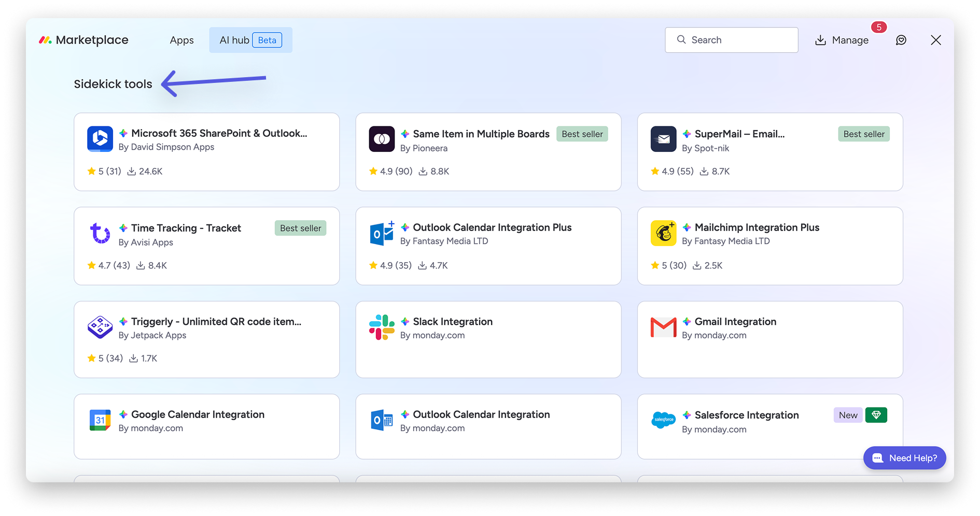
Task: Close the Marketplace dialog
Action: [936, 40]
